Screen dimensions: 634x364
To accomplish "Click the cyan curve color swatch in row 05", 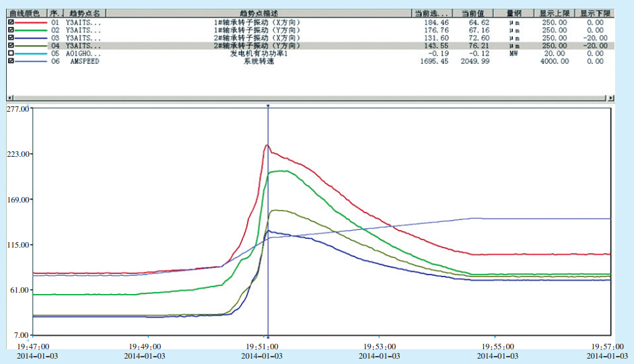I will tap(32, 53).
